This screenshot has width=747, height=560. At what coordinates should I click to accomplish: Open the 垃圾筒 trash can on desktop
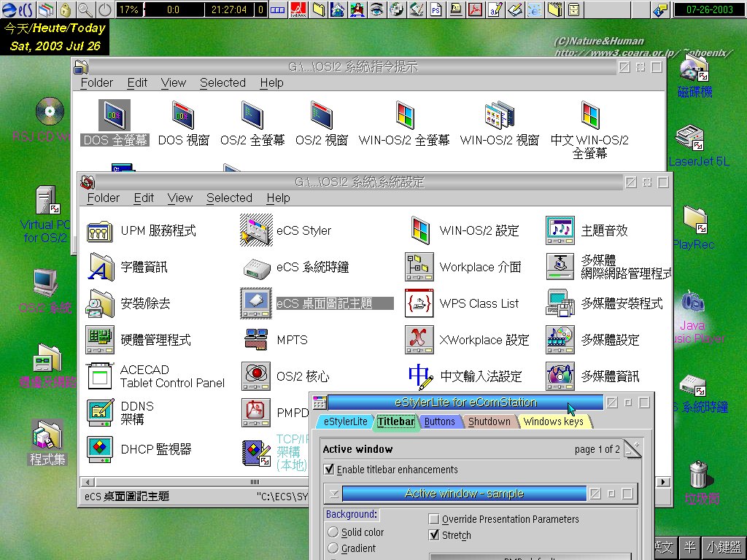point(699,475)
